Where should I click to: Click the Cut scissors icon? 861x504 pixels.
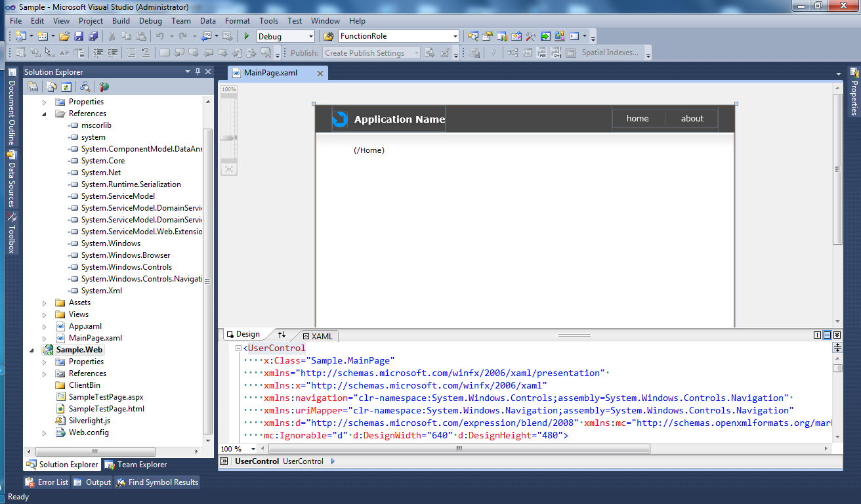[112, 36]
